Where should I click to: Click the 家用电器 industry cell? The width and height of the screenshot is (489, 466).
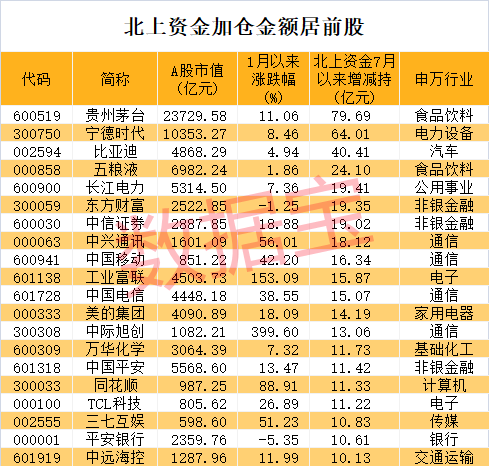click(444, 313)
